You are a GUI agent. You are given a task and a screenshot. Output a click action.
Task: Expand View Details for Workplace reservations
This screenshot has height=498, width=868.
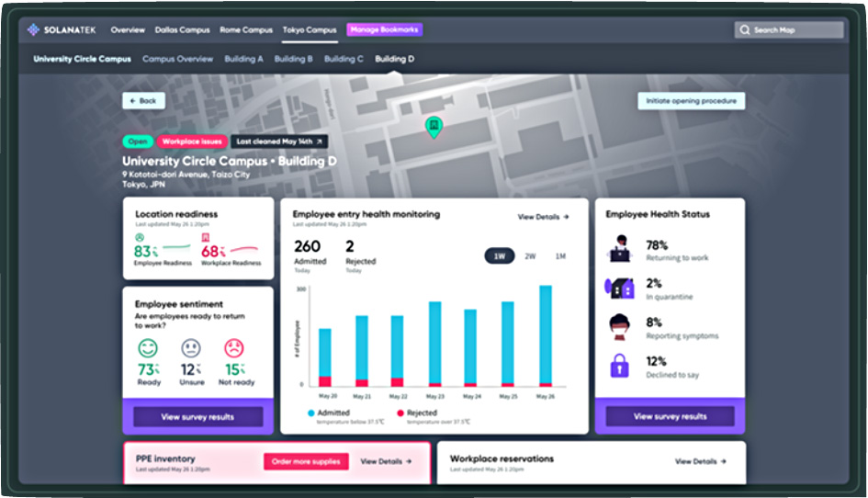pos(700,461)
